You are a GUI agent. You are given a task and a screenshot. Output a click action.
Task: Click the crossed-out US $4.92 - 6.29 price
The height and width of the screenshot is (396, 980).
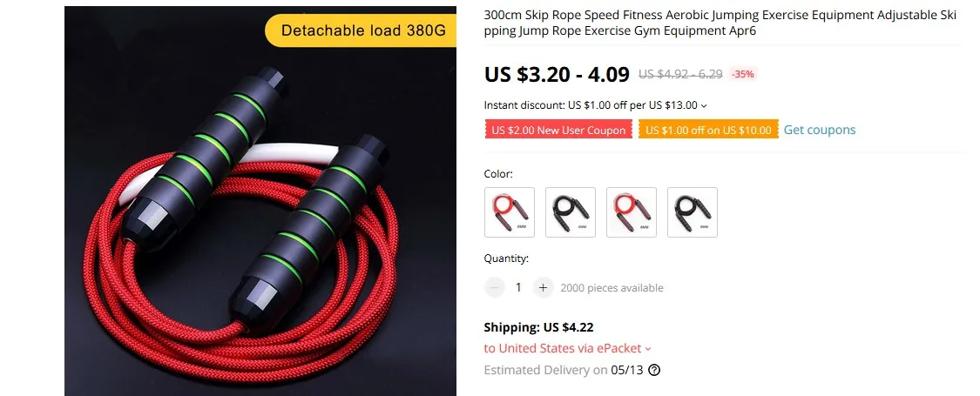tap(680, 74)
